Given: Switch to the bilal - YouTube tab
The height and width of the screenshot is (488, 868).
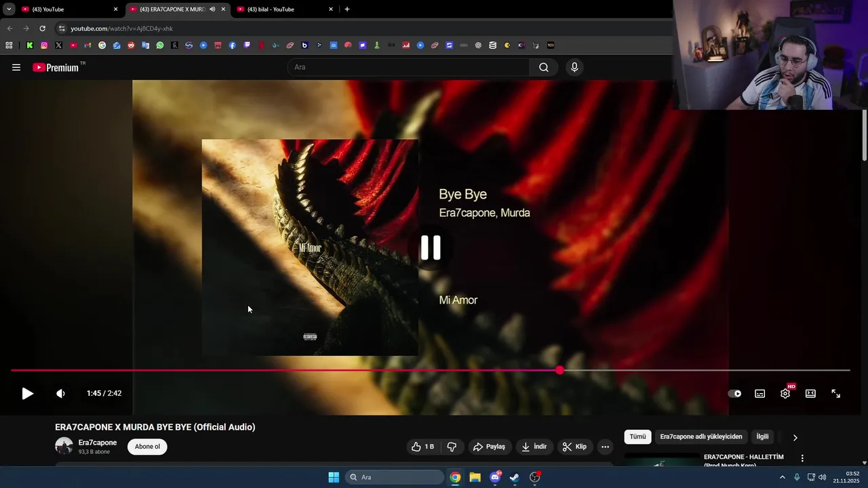Looking at the screenshot, I should (285, 9).
